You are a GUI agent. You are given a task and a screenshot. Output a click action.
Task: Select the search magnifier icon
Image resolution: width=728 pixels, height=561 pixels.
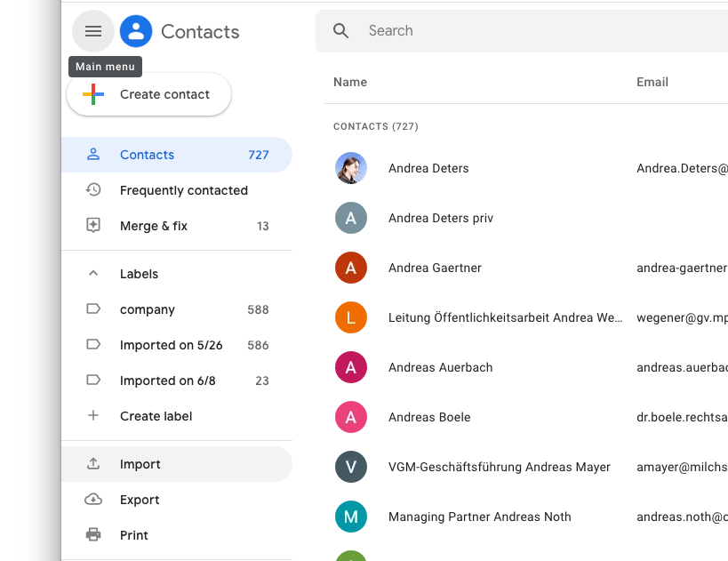(340, 30)
